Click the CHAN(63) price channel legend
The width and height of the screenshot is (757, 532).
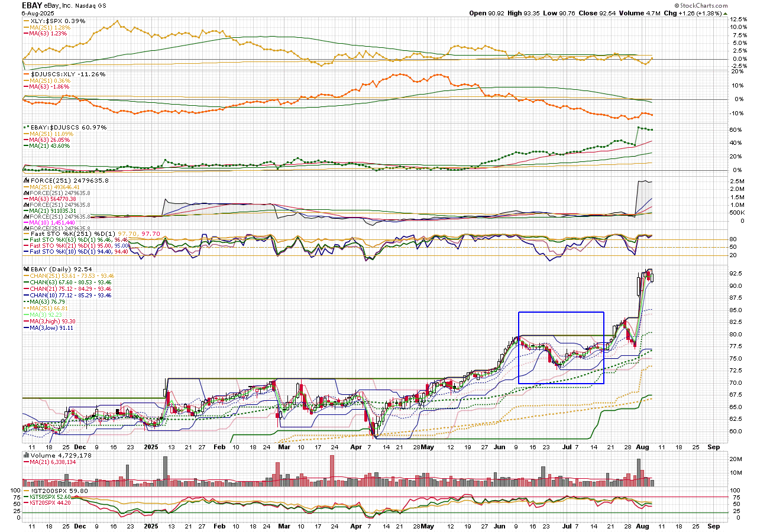pos(67,283)
